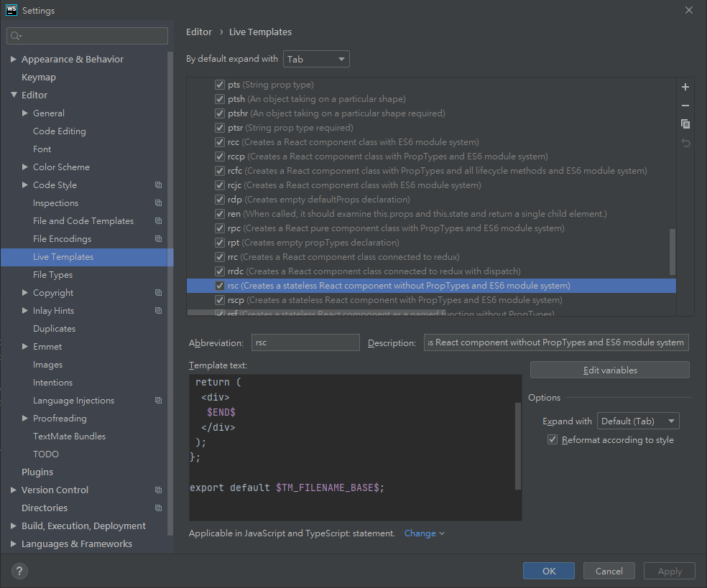Click the Help question mark icon
The height and width of the screenshot is (588, 707).
(x=19, y=571)
